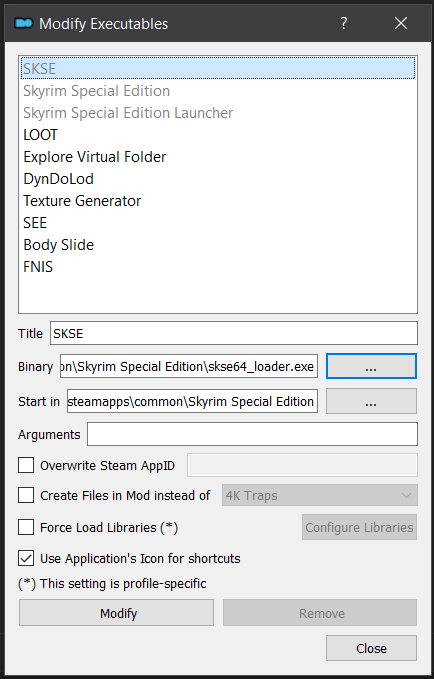Browse for Start in folder
434x679 pixels.
click(371, 401)
